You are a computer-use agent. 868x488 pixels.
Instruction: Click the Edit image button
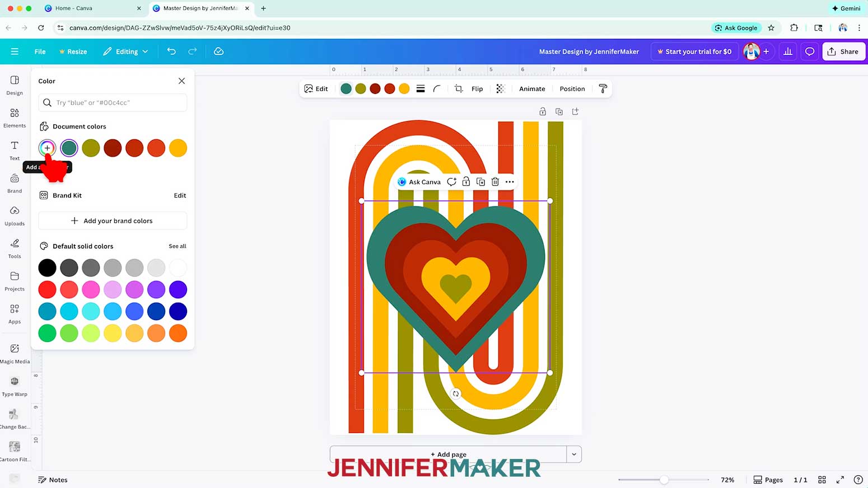316,89
